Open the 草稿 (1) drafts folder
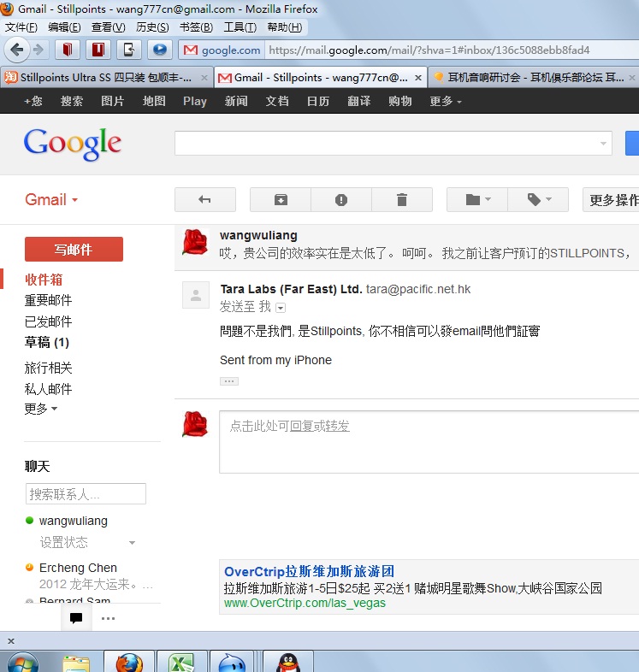The width and height of the screenshot is (639, 672). pyautogui.click(x=47, y=342)
